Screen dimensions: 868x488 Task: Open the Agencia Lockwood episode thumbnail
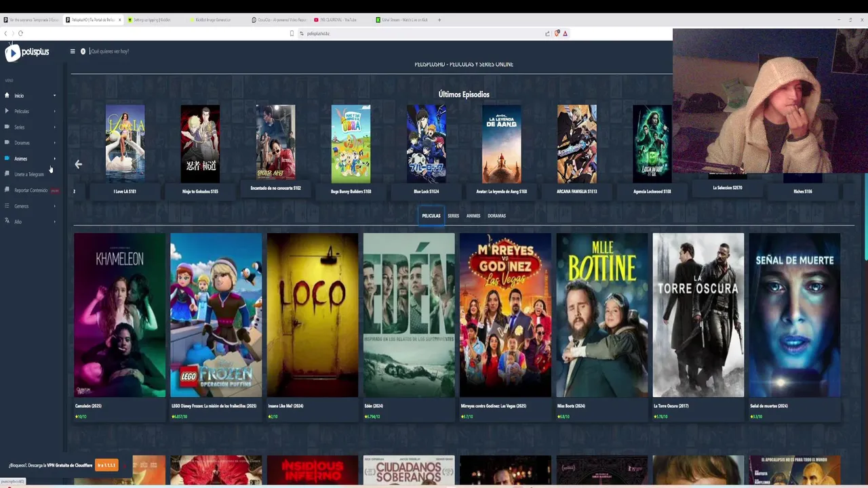(x=652, y=144)
